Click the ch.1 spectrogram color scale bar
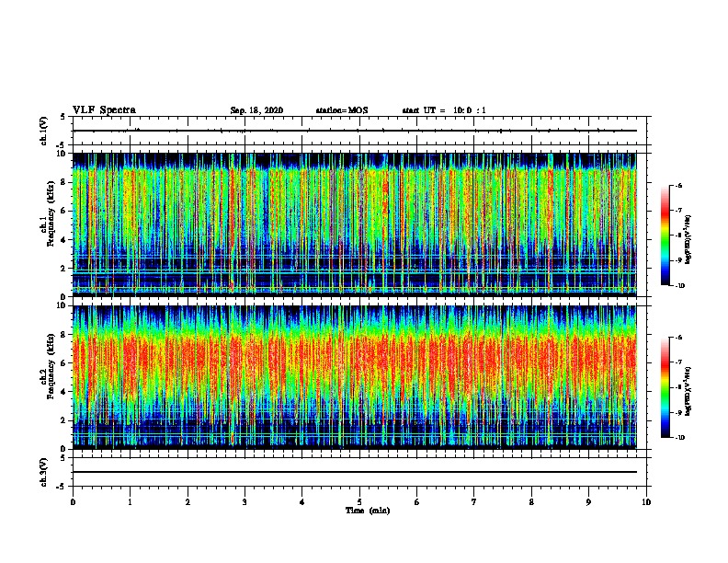The width and height of the screenshot is (728, 563). 665,236
